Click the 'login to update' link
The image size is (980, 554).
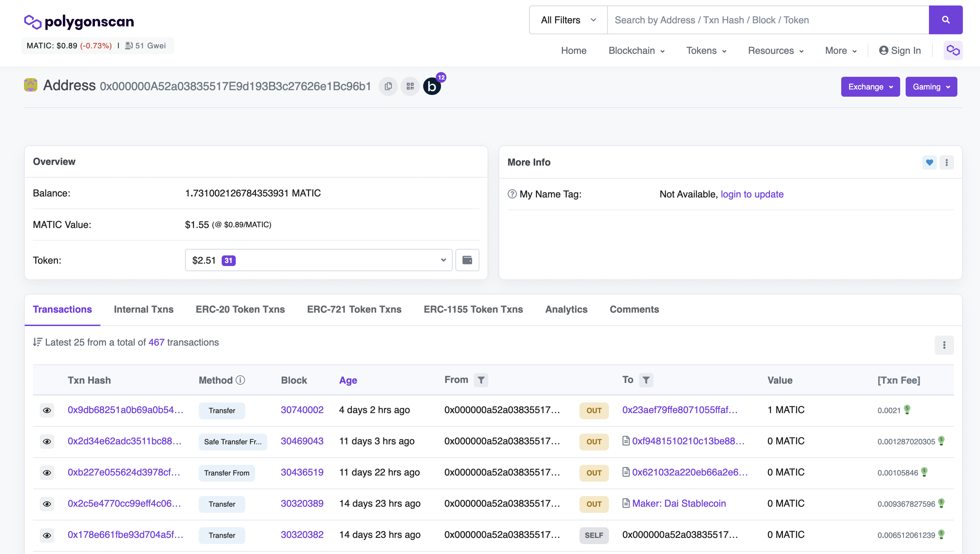point(752,194)
